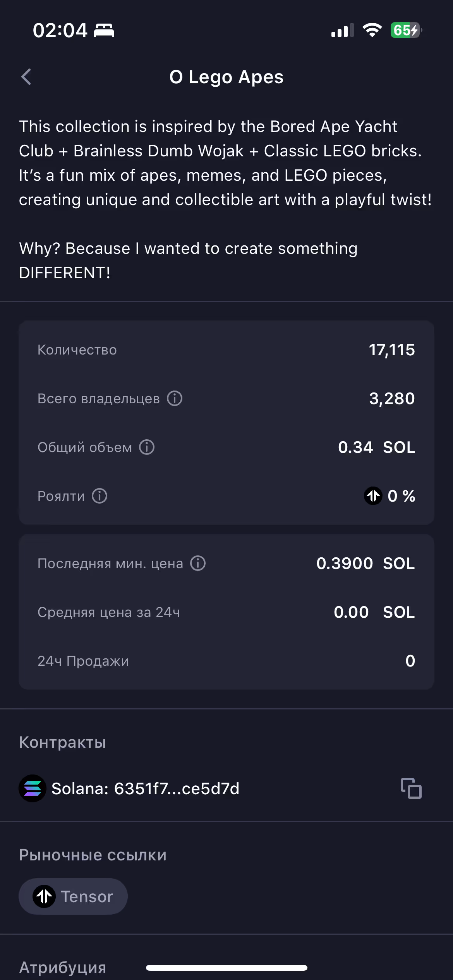Copy the Solana contract address
The height and width of the screenshot is (980, 453).
(411, 788)
